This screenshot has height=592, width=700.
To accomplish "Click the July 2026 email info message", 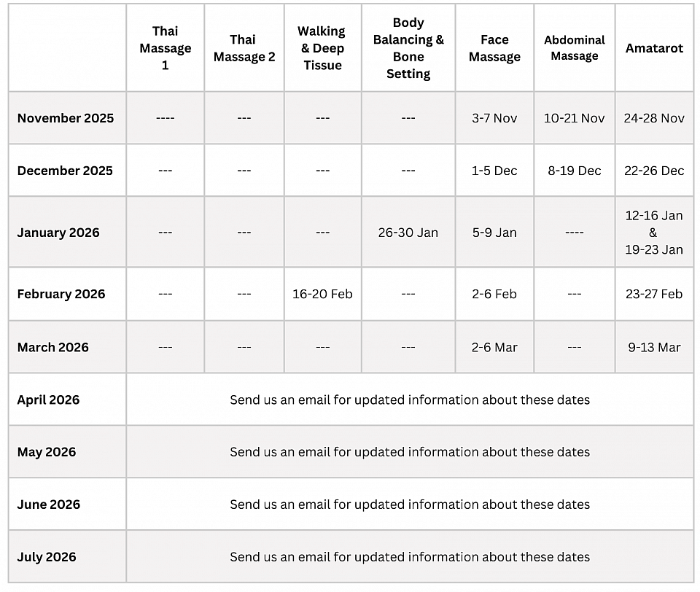I will tap(410, 557).
